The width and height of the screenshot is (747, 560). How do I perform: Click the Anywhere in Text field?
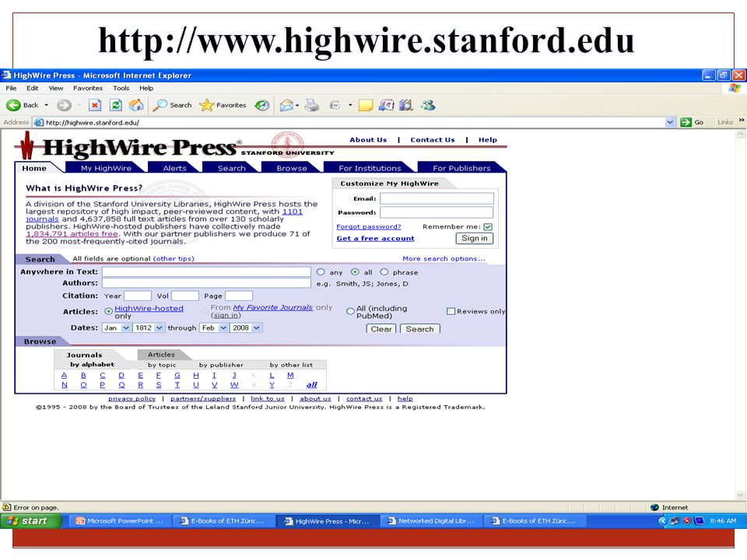point(206,272)
